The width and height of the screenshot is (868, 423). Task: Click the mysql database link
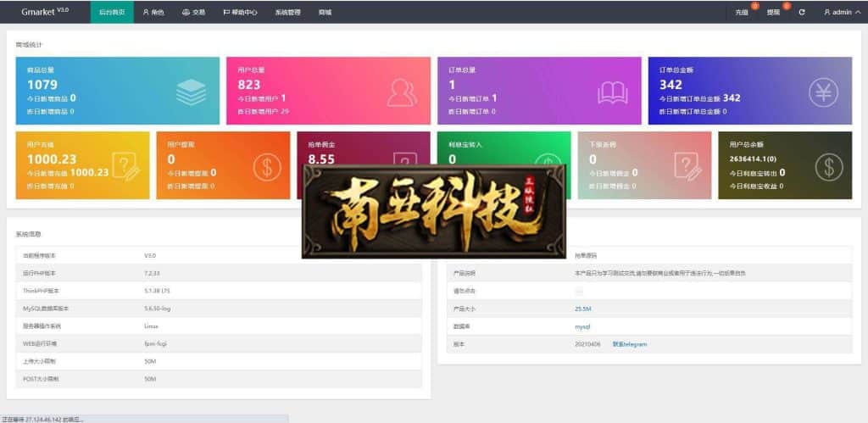583,326
